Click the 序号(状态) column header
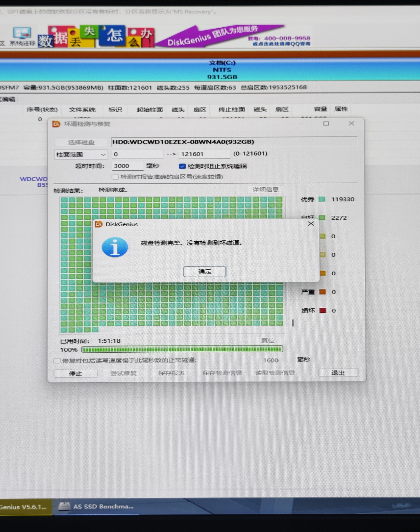This screenshot has height=532, width=420. (42, 110)
